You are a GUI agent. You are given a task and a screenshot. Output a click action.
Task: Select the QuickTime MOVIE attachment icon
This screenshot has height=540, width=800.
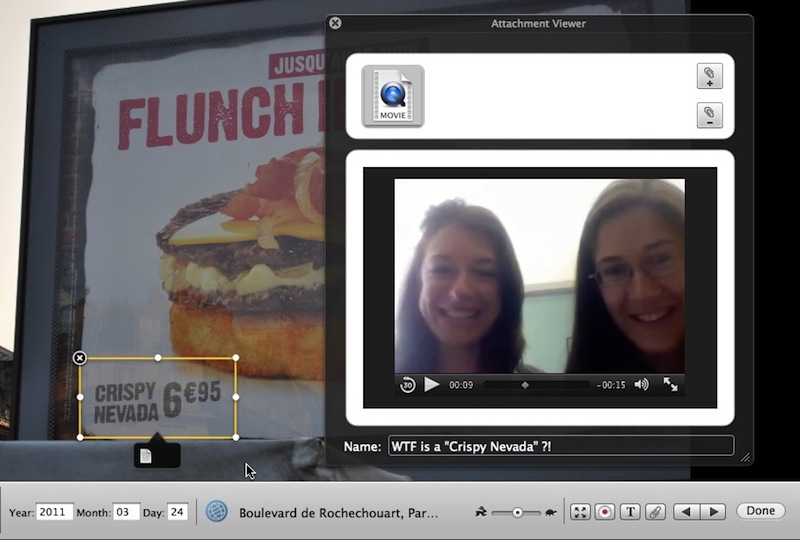[393, 96]
